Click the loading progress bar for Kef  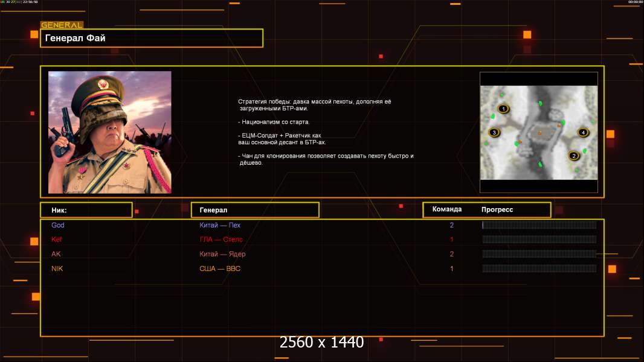click(x=539, y=240)
